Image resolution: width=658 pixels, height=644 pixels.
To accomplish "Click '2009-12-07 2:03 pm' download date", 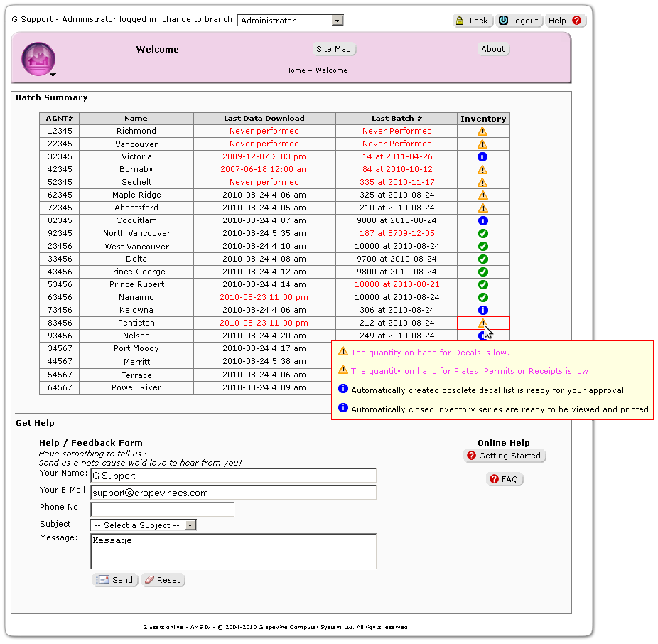I will tap(264, 156).
